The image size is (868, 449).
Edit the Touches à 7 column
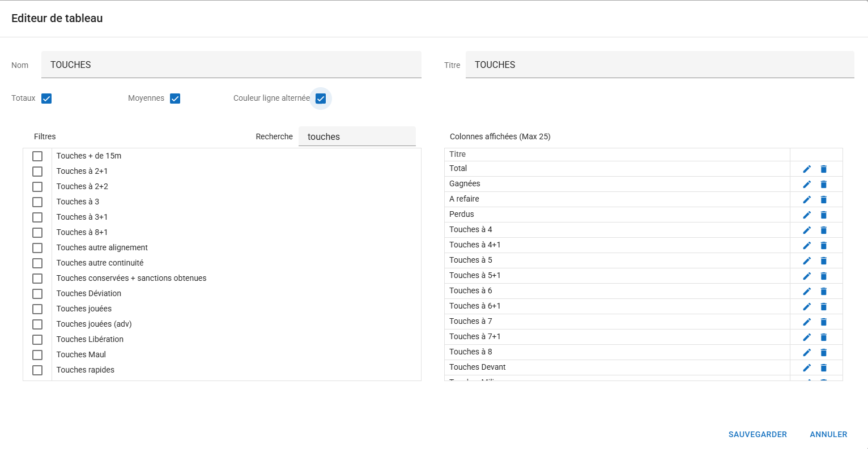tap(807, 322)
